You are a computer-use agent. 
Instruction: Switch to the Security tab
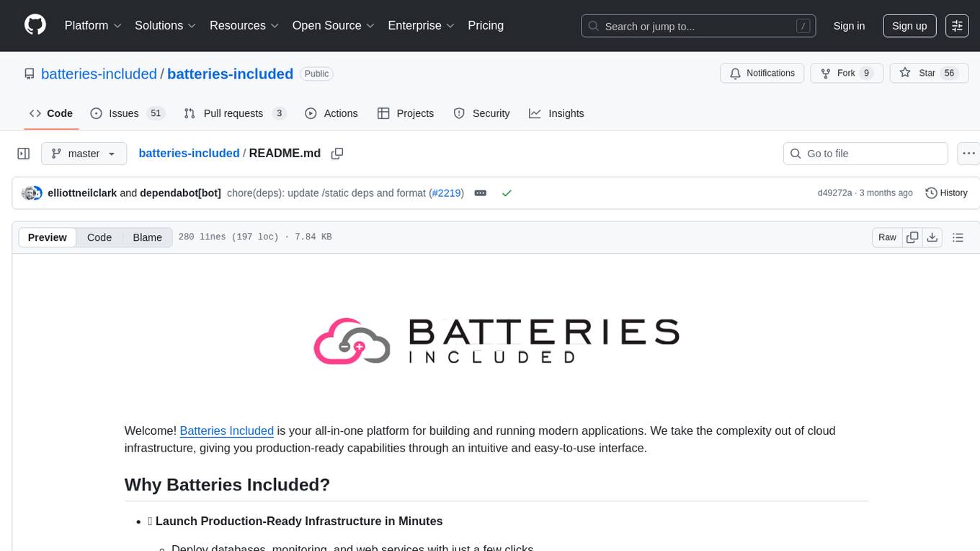click(481, 113)
